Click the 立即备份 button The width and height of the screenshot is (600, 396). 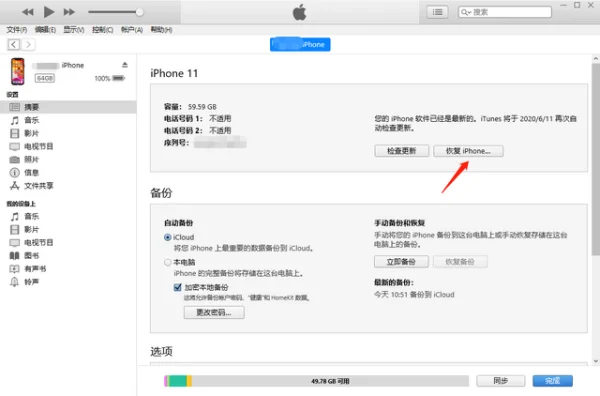click(x=401, y=262)
